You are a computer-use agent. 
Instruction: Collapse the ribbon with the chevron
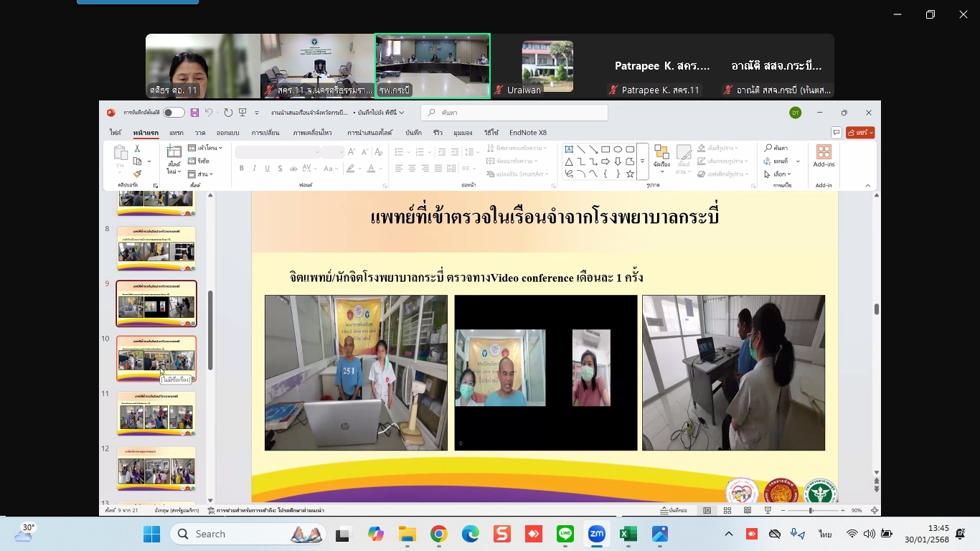click(867, 185)
